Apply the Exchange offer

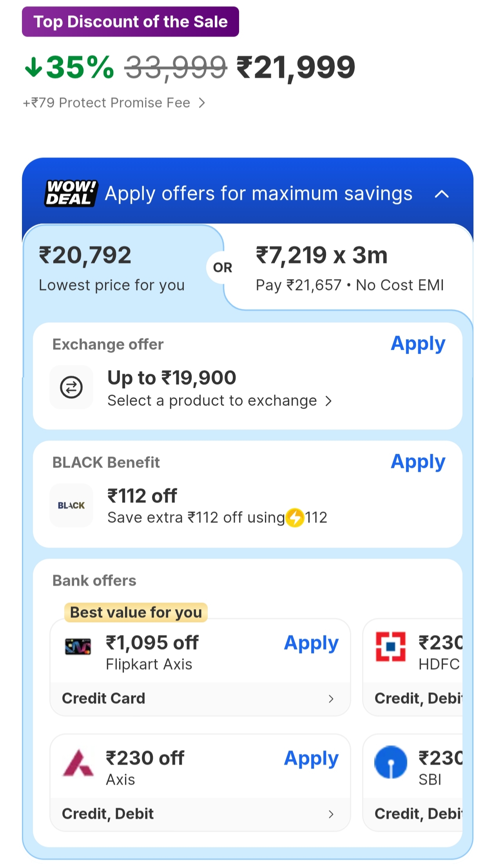(418, 344)
